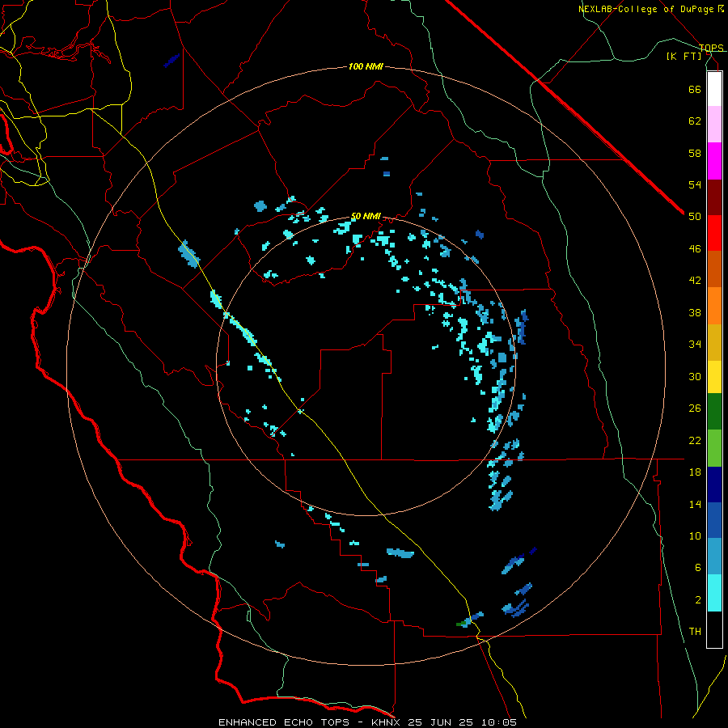This screenshot has height=728, width=728.
Task: Click the [K FT] units label
Action: point(684,56)
